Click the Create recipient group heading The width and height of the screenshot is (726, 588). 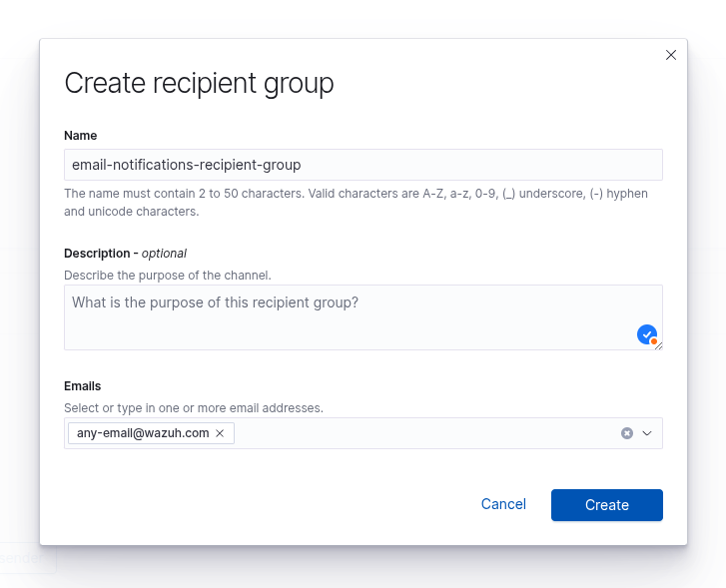coord(199,84)
